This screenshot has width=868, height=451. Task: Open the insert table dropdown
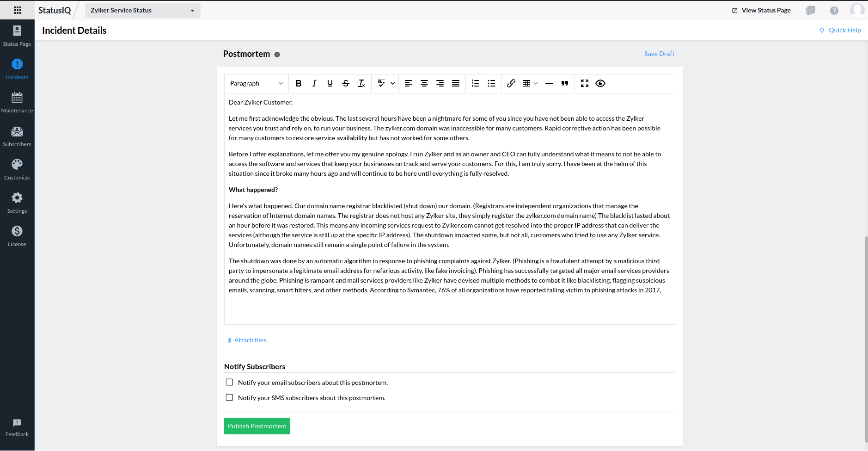click(530, 83)
